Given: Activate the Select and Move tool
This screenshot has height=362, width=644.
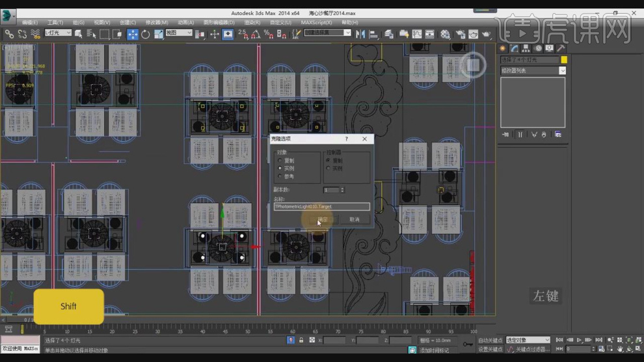Looking at the screenshot, I should [132, 34].
